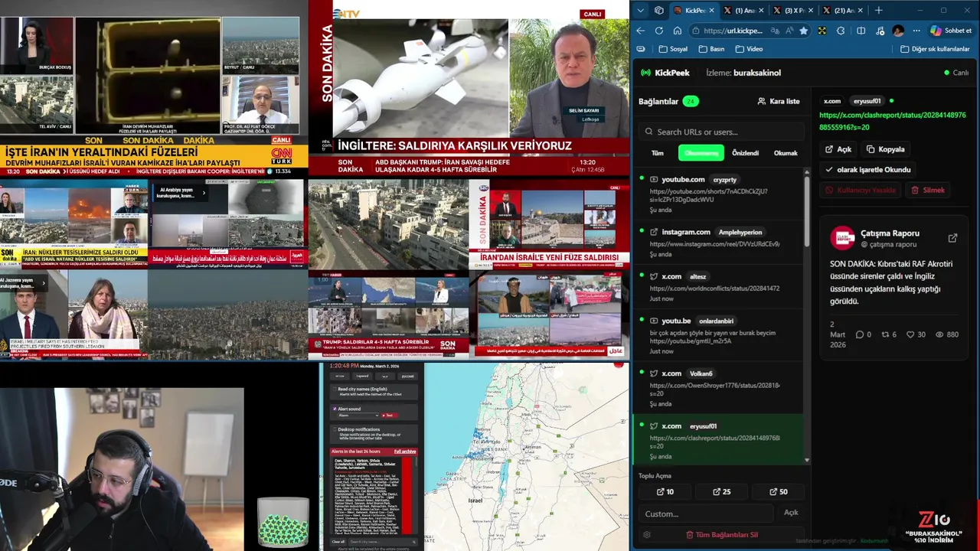Select the instagram.com link from Amplehyperion

717,243
